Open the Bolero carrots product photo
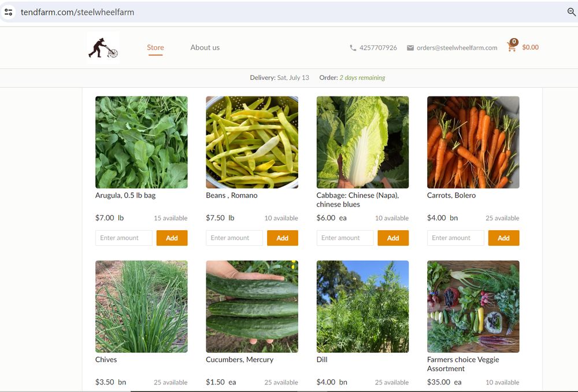The height and width of the screenshot is (392, 578). [x=473, y=142]
